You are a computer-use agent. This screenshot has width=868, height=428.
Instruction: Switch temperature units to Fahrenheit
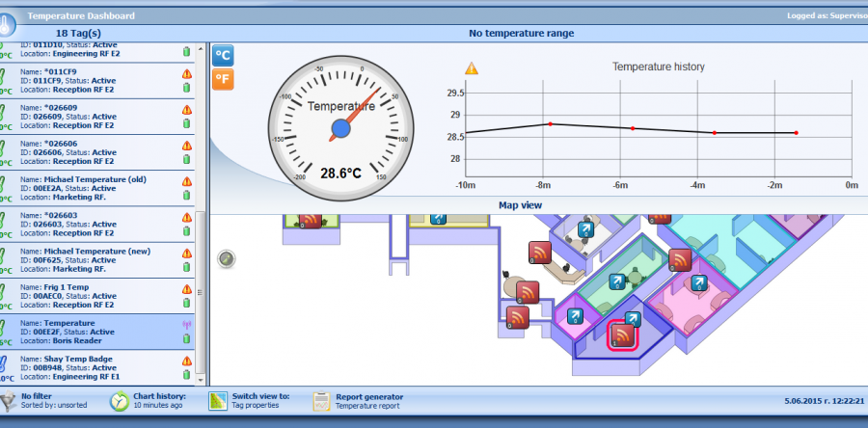[223, 79]
